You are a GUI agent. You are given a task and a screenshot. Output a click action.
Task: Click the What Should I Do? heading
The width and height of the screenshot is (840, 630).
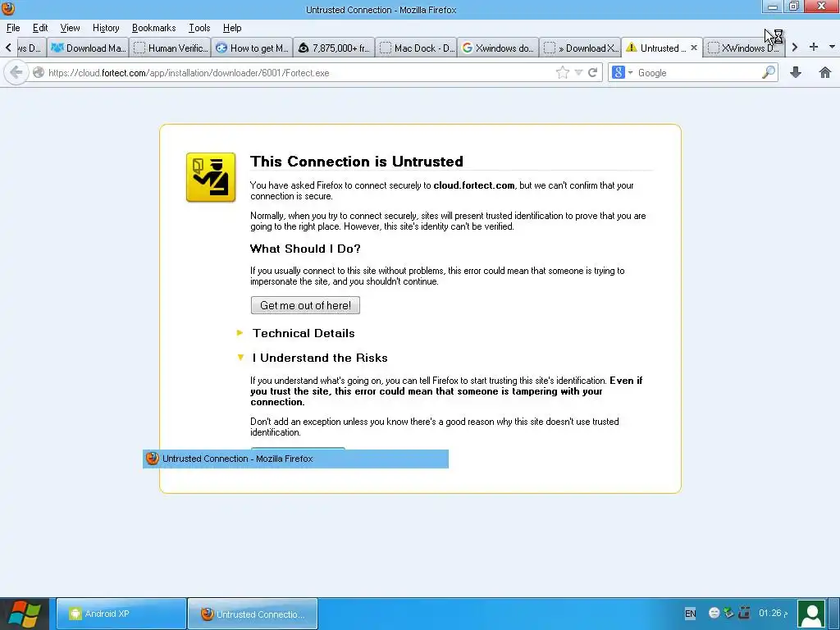(x=305, y=249)
